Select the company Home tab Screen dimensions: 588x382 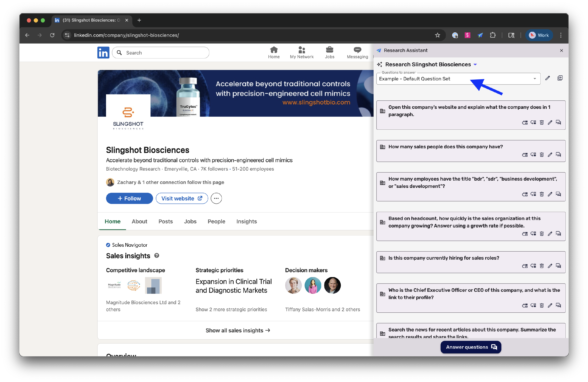click(113, 222)
